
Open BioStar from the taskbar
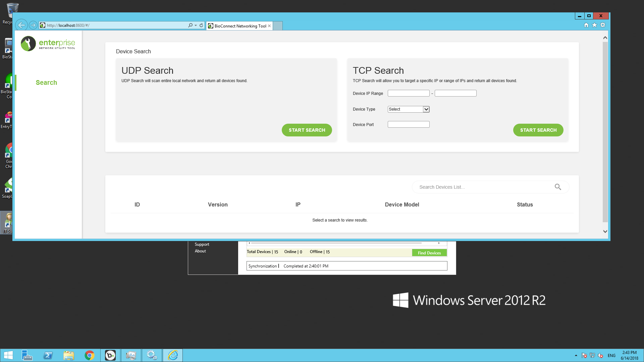click(x=110, y=355)
